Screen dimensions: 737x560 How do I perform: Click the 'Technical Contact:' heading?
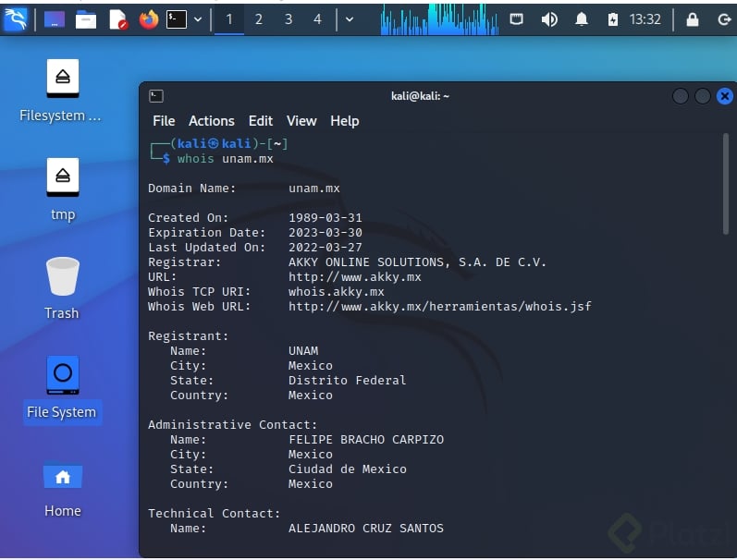(215, 514)
